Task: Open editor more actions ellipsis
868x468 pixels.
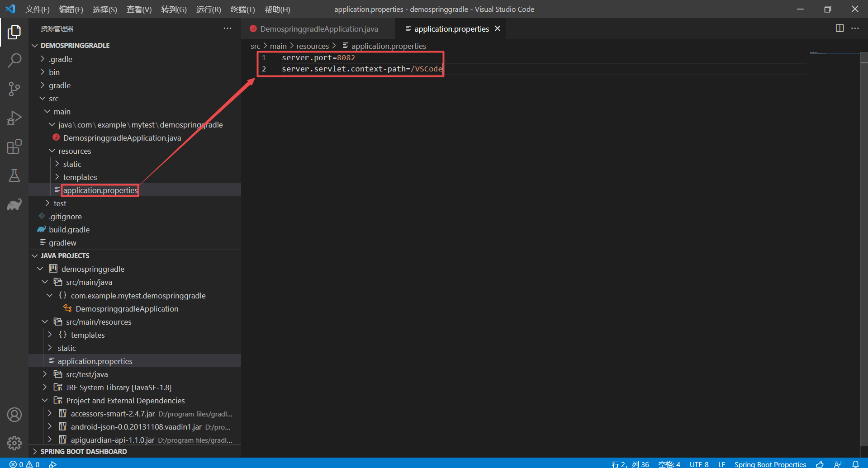Action: [x=855, y=28]
